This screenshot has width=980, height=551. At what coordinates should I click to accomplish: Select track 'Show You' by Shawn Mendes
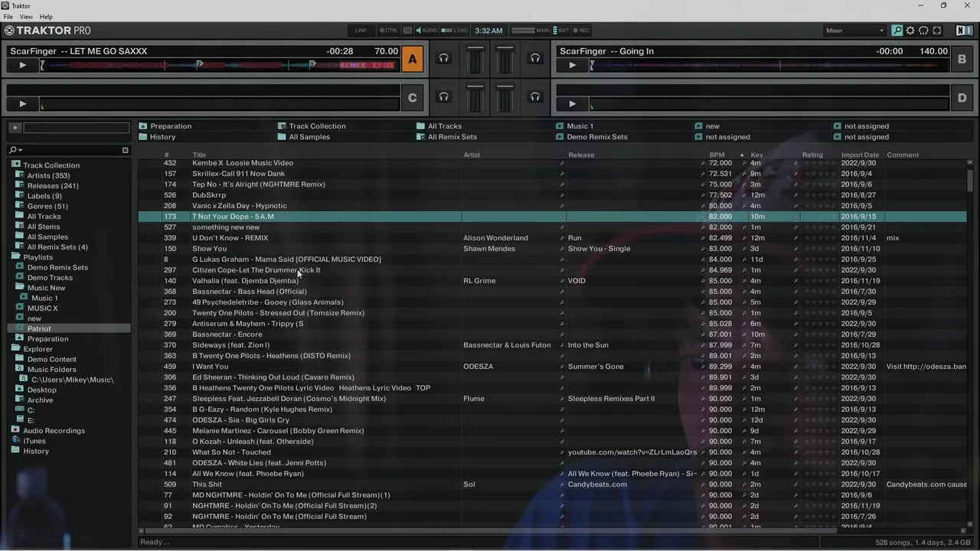click(552, 249)
